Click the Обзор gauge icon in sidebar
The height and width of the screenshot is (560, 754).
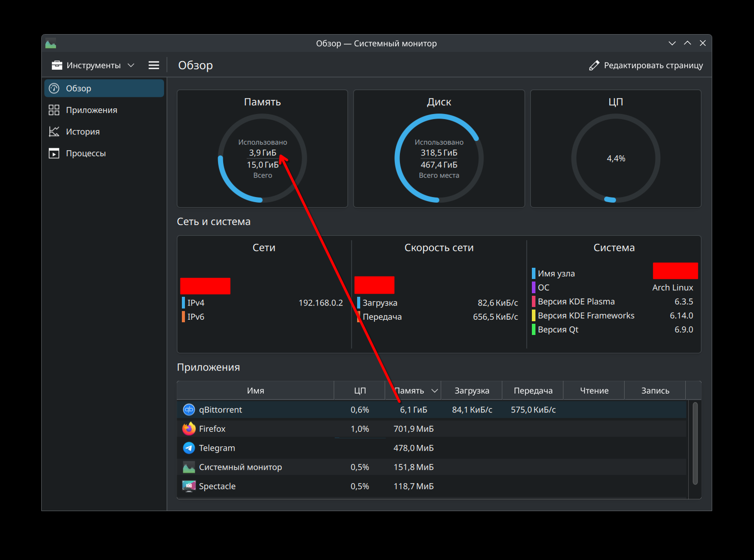click(54, 88)
